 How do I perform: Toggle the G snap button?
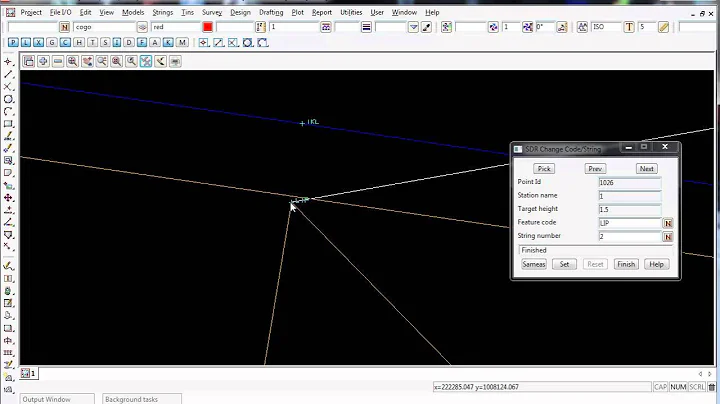[x=52, y=43]
